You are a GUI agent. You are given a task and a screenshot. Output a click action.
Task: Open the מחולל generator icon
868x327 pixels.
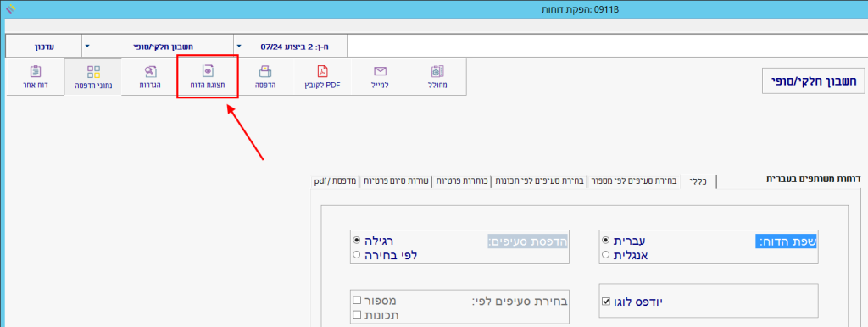coord(437,71)
